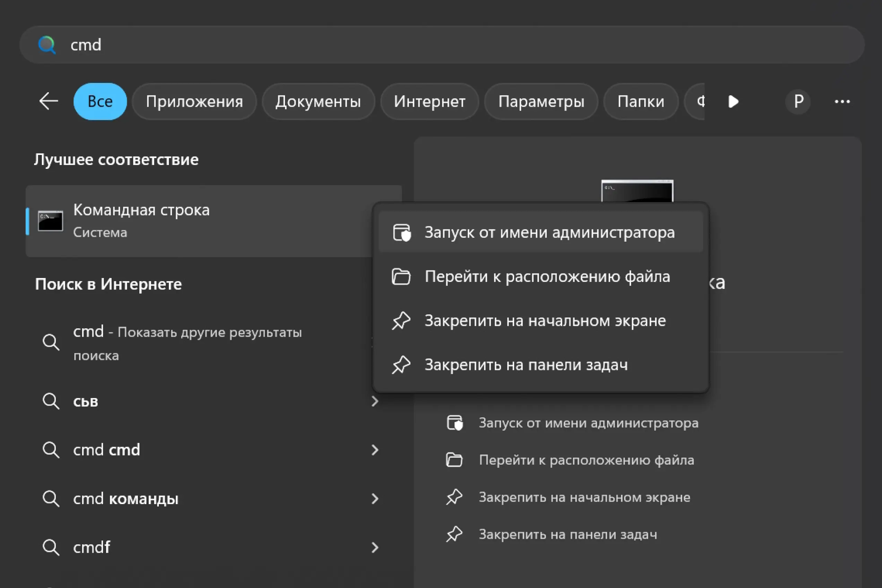The width and height of the screenshot is (882, 588).
Task: Switch to the Документы filter tab
Action: 318,101
